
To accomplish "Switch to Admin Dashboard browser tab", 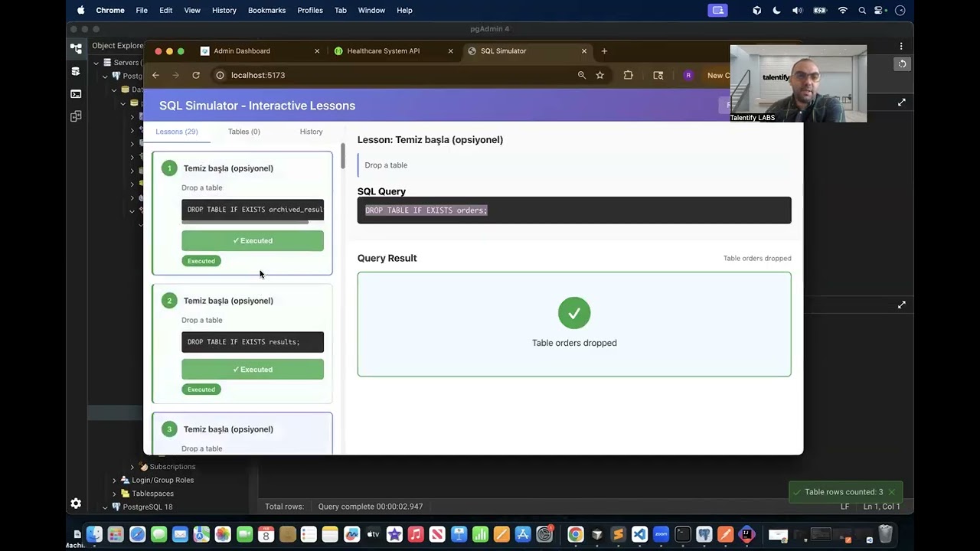I will click(x=259, y=51).
